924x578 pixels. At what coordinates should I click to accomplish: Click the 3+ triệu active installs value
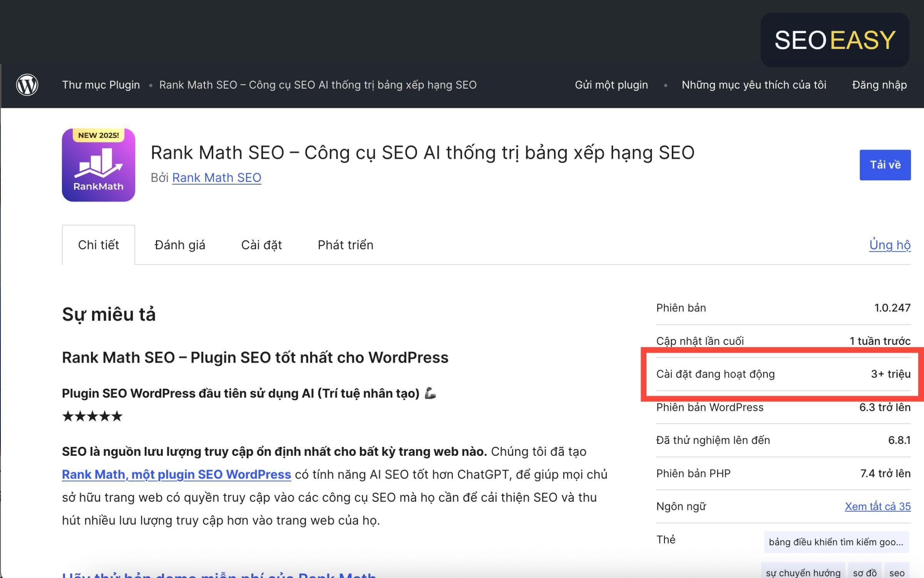tap(891, 374)
